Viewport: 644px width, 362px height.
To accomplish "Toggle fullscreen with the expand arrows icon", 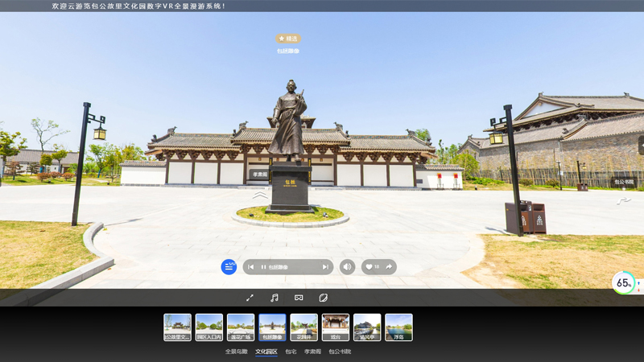I will click(x=250, y=298).
